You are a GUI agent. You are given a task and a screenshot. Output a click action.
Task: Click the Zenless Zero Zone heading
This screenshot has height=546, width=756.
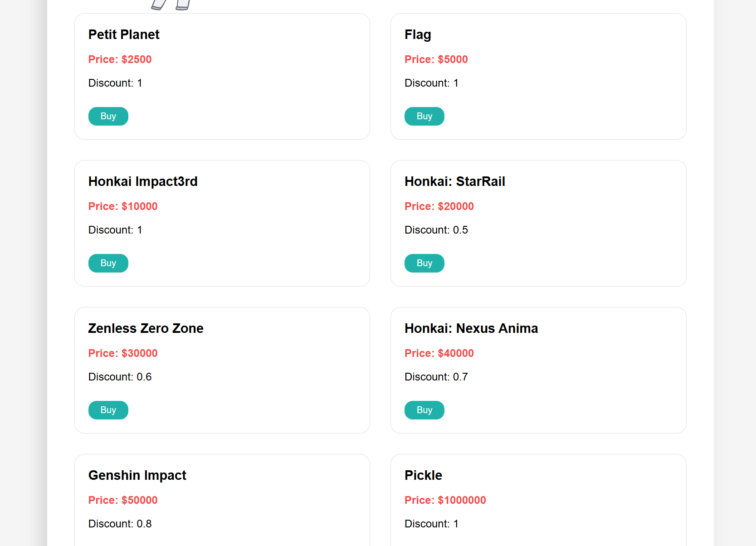146,328
